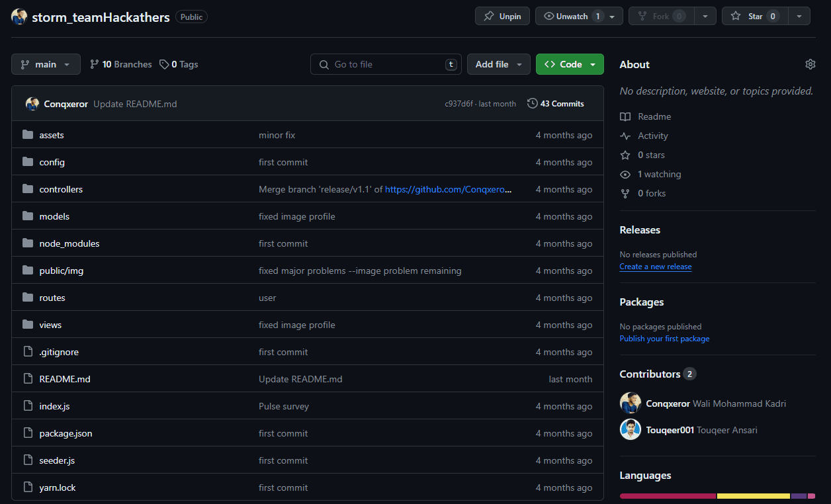Click the config folder icon
This screenshot has height=504, width=831.
pos(28,162)
